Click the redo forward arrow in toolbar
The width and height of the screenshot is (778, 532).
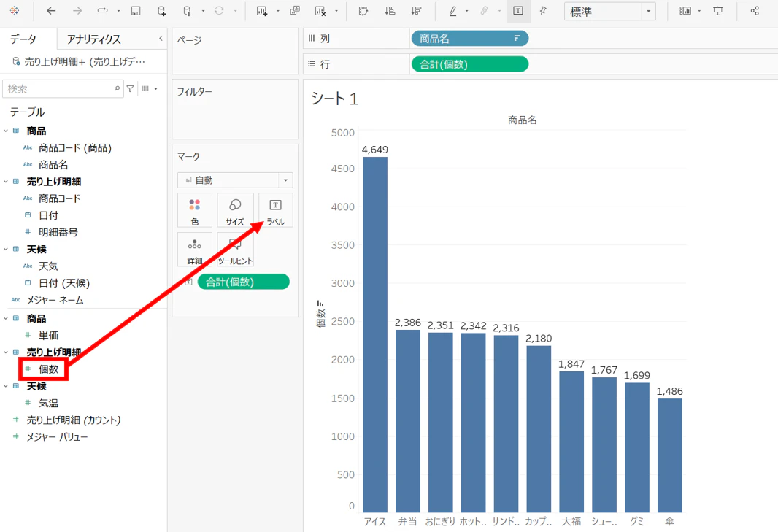coord(77,11)
